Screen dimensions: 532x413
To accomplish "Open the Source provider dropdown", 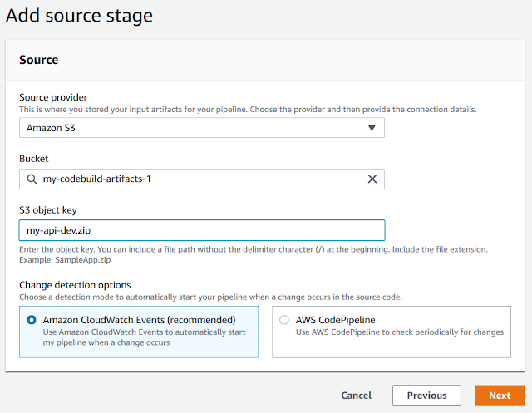I will click(202, 128).
